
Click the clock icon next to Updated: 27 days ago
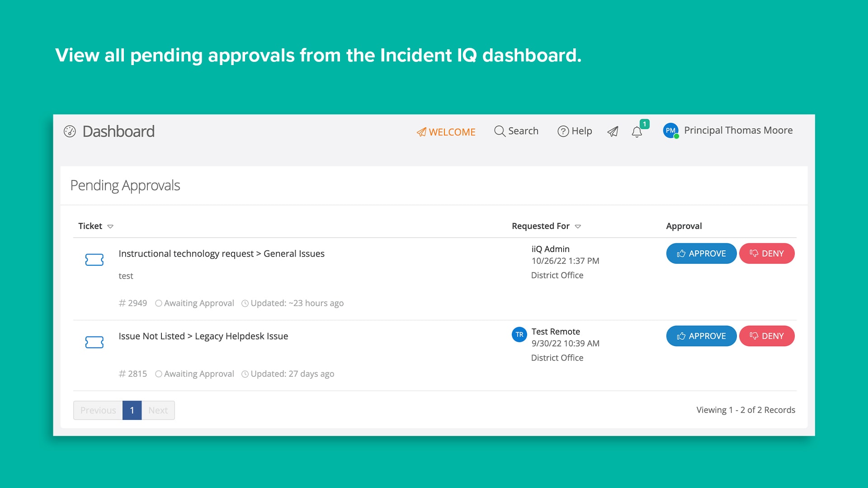click(x=245, y=374)
